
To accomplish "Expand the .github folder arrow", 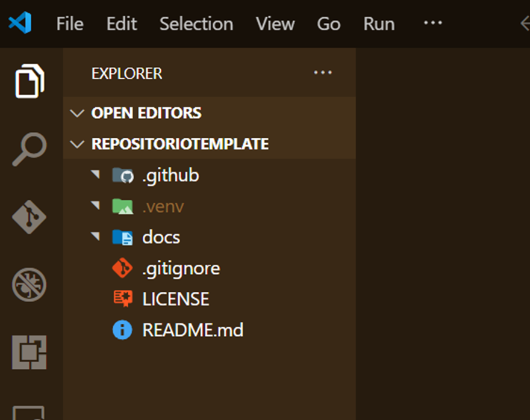I will 95,175.
